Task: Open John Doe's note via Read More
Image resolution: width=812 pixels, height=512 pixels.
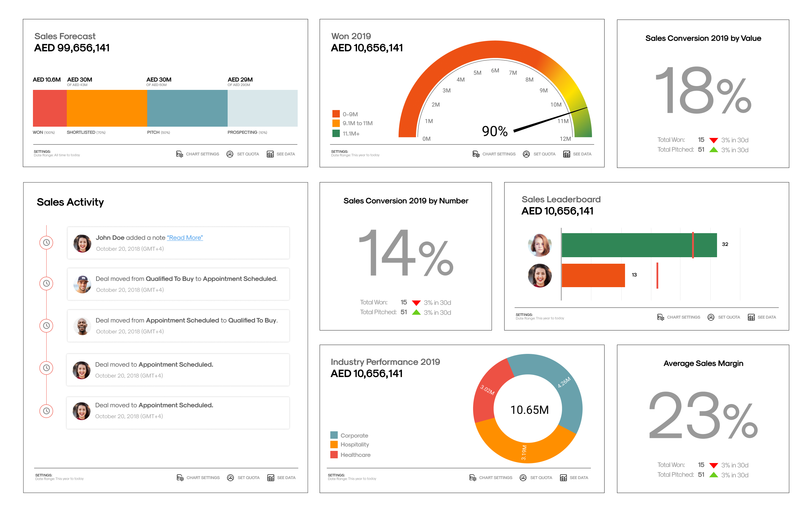Action: tap(185, 238)
